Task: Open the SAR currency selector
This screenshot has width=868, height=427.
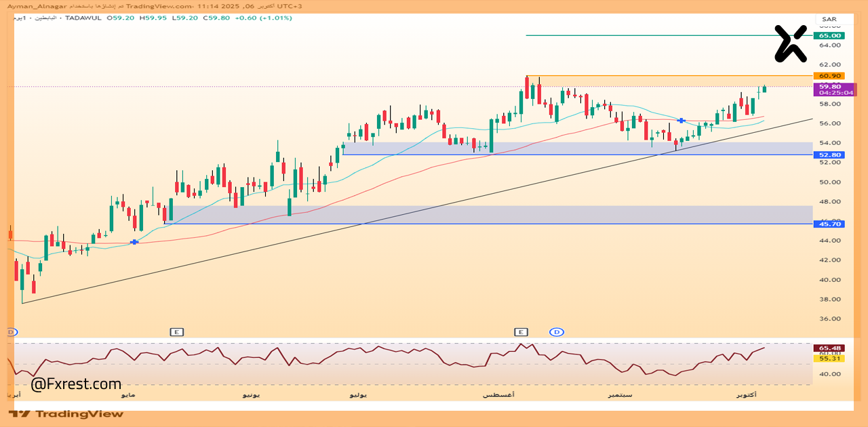Action: point(829,19)
